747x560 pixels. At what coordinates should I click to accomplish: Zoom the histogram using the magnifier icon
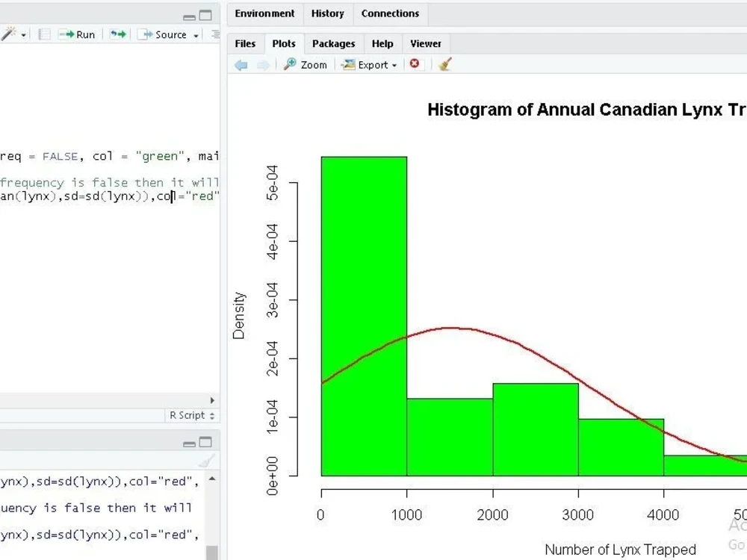click(x=303, y=64)
